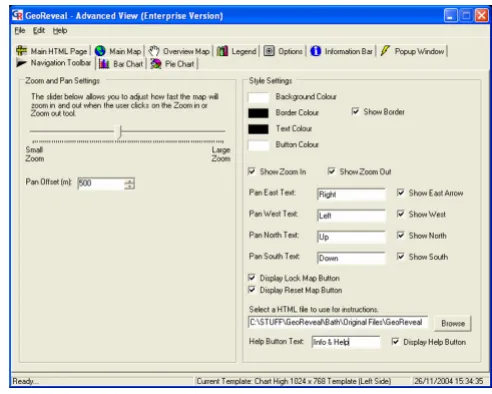Click the Pan South Text field
Viewport: 492px width, 394px height.
(x=351, y=258)
